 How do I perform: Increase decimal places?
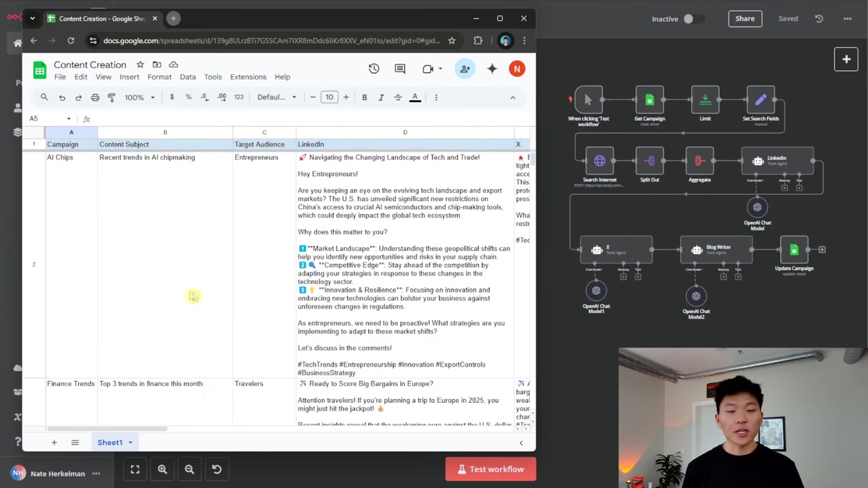click(x=222, y=97)
